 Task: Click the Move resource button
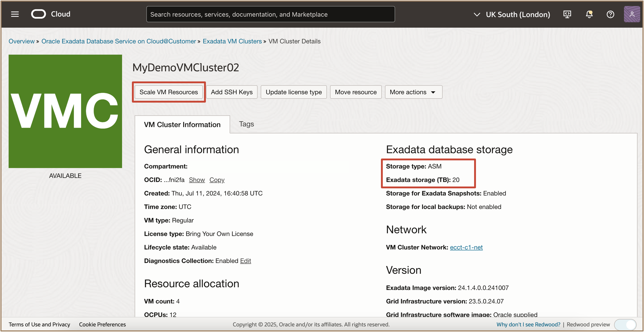coord(355,92)
